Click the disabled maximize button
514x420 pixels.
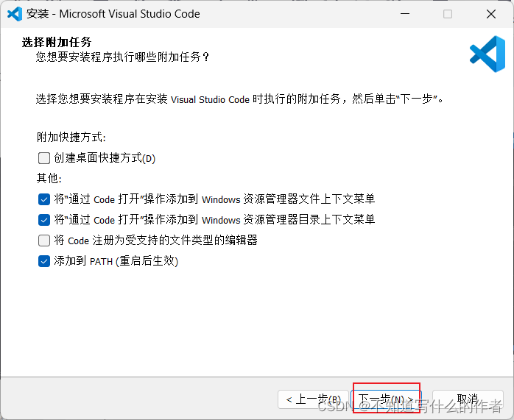click(x=448, y=14)
